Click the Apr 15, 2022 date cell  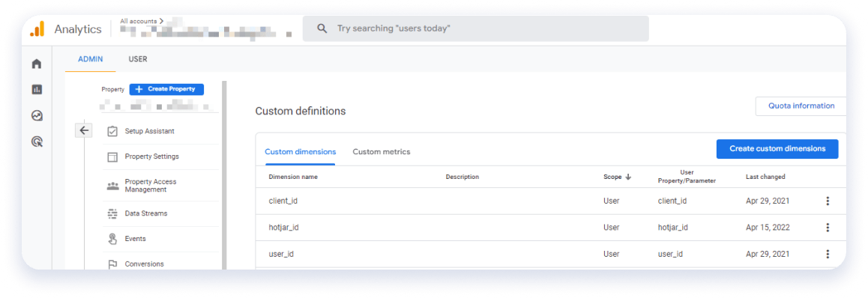pyautogui.click(x=768, y=227)
